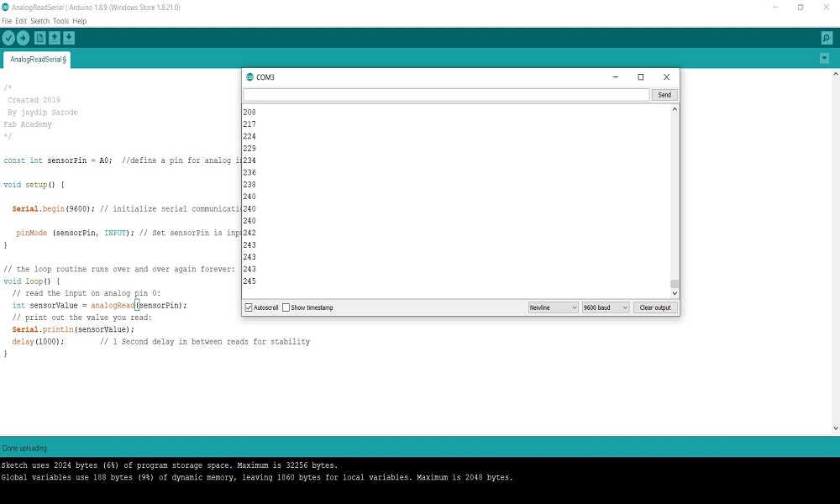
Task: Click the serial output value 242
Action: coord(249,233)
